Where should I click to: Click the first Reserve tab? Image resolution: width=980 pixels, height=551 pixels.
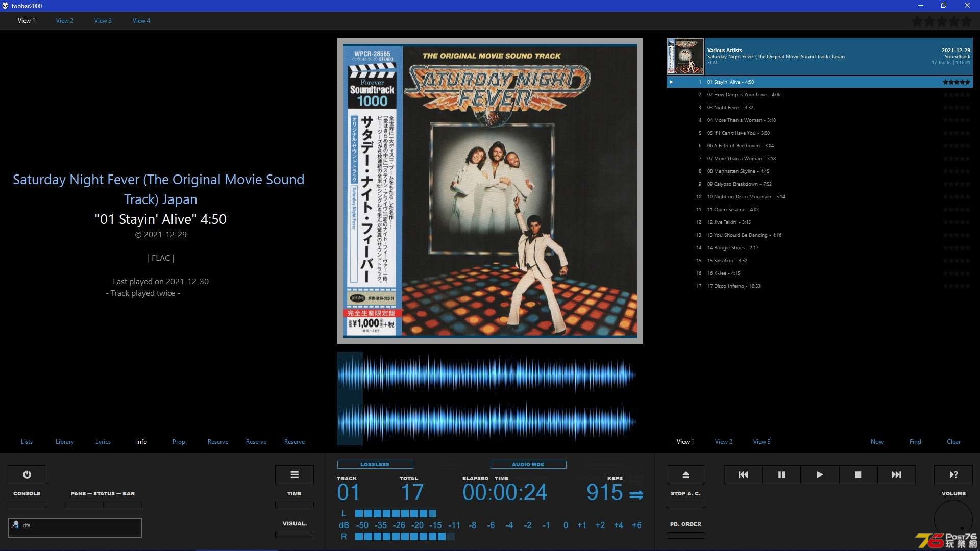point(218,442)
